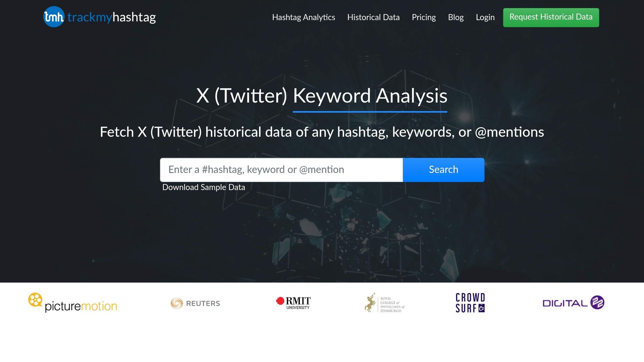Viewport: 644px width, 362px height.
Task: Click the Request Historical Data button
Action: coord(551,17)
